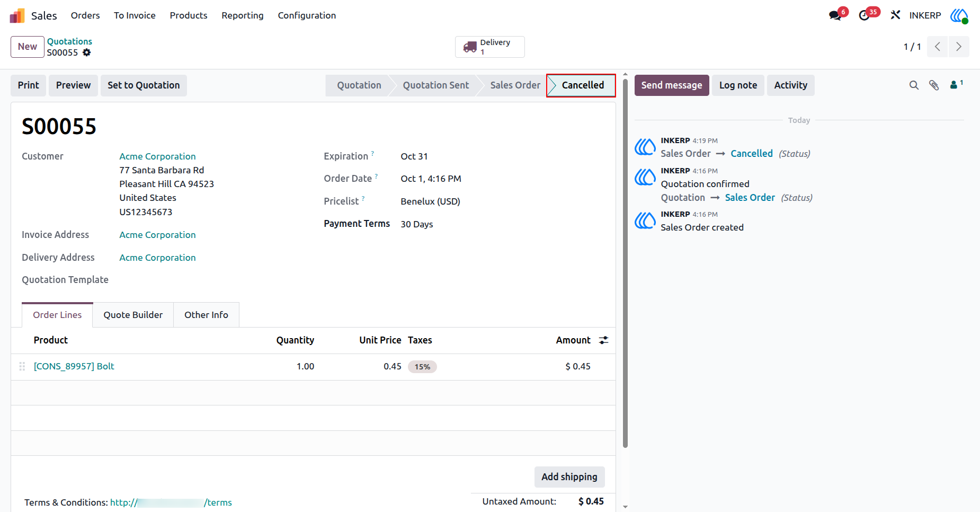980x512 pixels.
Task: Select the Order Lines tab
Action: pos(57,315)
